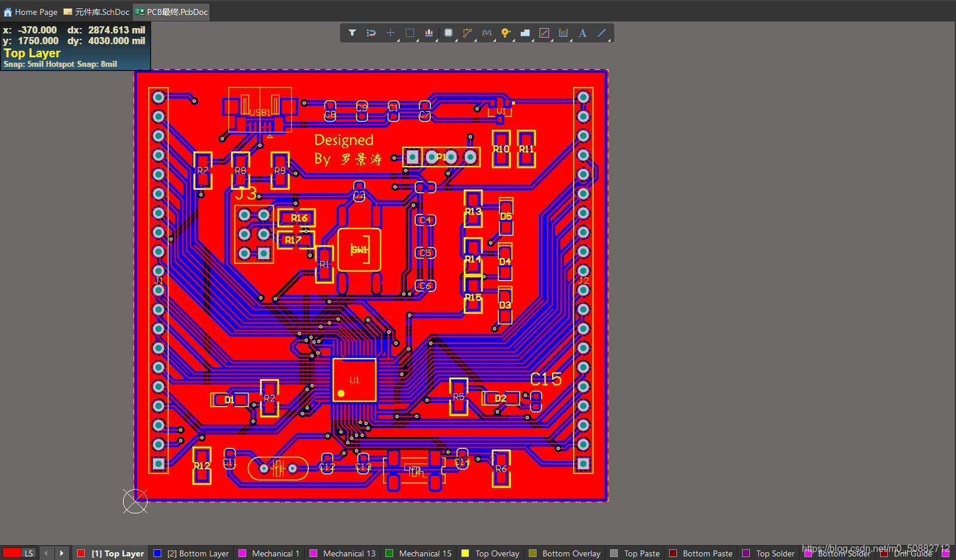The width and height of the screenshot is (956, 560).
Task: Open the place component chip icon
Action: 448,33
